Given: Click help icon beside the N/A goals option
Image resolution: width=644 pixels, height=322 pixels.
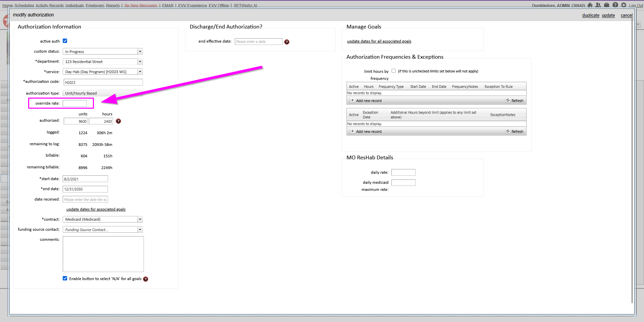Looking at the screenshot, I should click(x=146, y=279).
